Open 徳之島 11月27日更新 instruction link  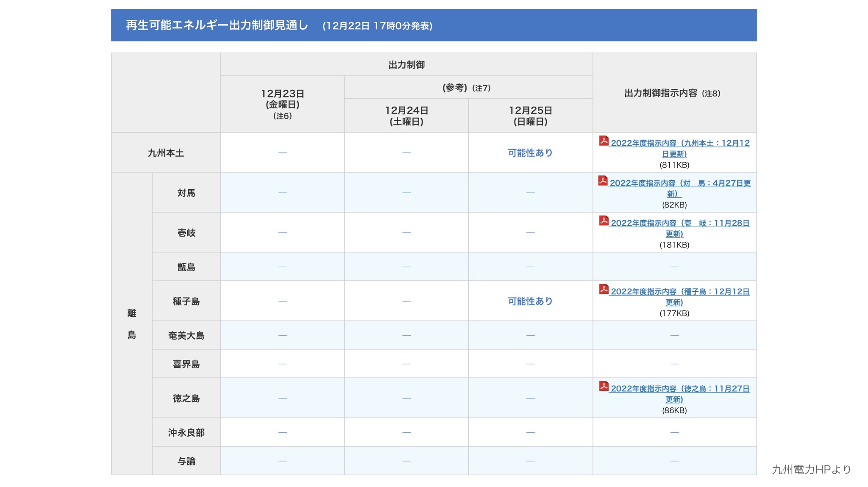point(680,389)
